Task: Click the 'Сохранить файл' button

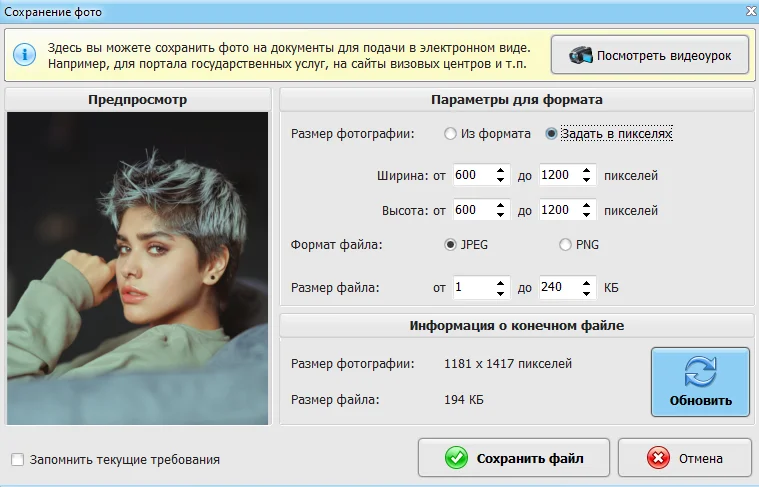Action: [x=514, y=457]
